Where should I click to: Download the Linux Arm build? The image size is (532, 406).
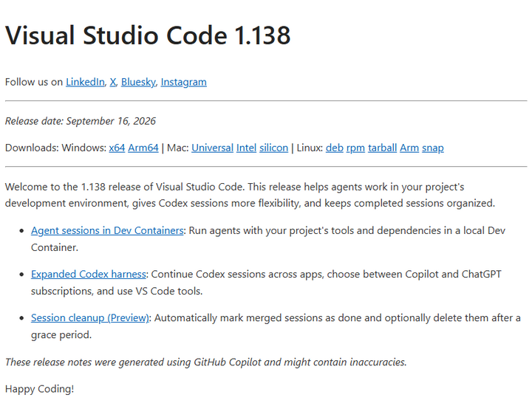click(x=409, y=148)
